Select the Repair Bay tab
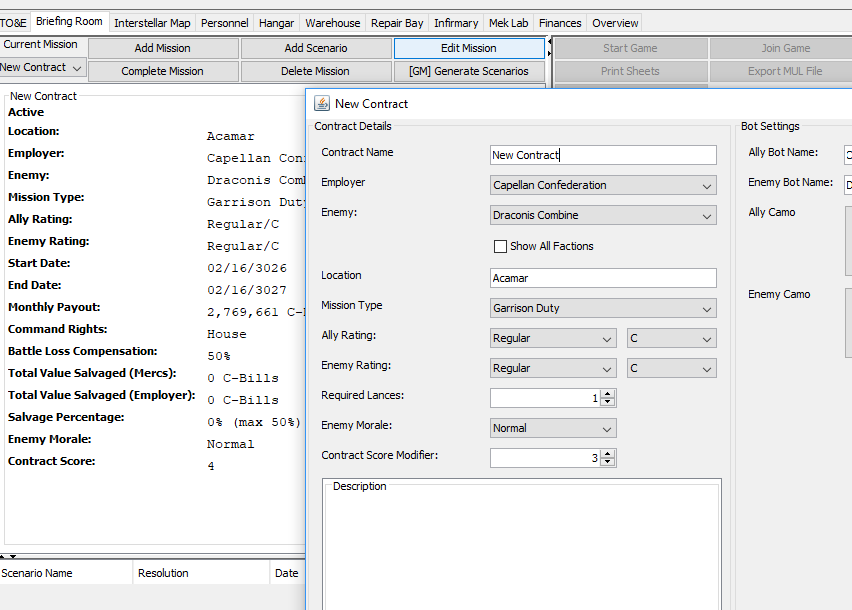This screenshot has width=852, height=610. [x=397, y=23]
